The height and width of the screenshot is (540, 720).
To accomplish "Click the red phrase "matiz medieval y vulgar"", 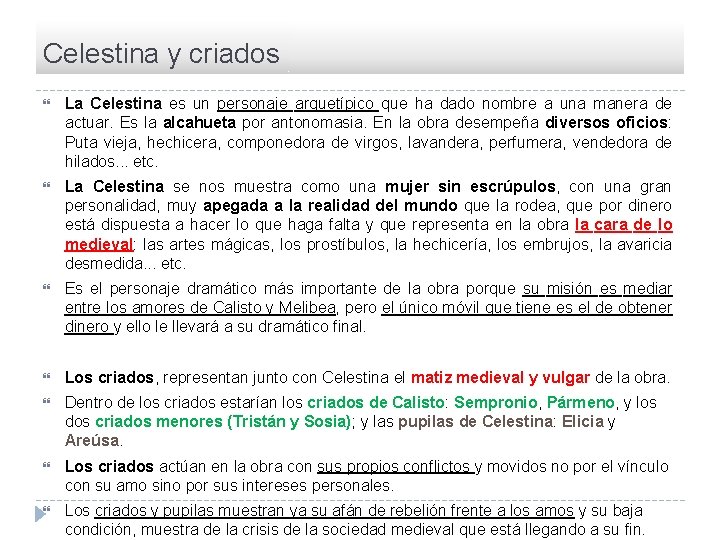I will (x=500, y=377).
